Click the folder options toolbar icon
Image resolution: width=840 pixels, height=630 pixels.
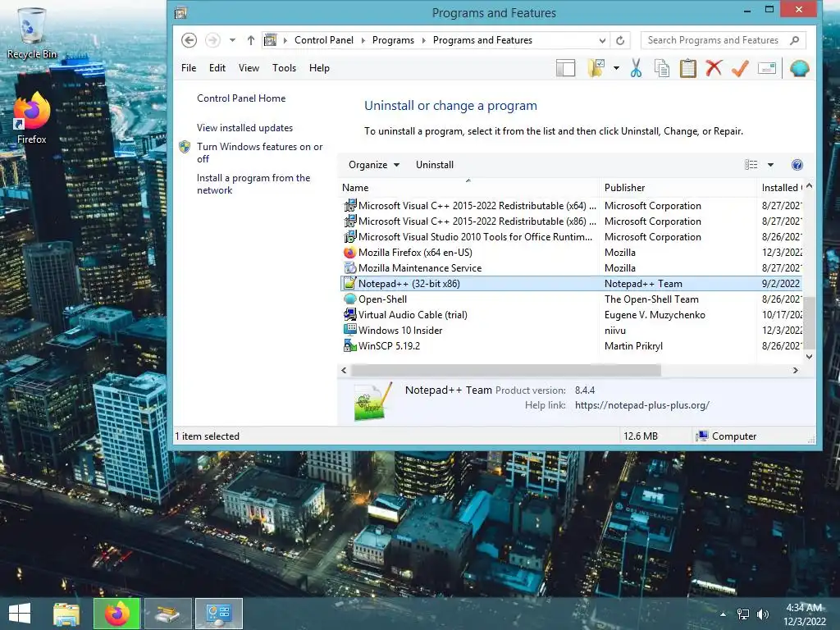point(596,68)
